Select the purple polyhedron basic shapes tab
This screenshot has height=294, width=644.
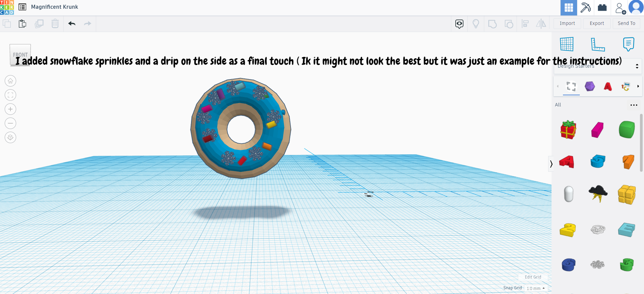590,87
